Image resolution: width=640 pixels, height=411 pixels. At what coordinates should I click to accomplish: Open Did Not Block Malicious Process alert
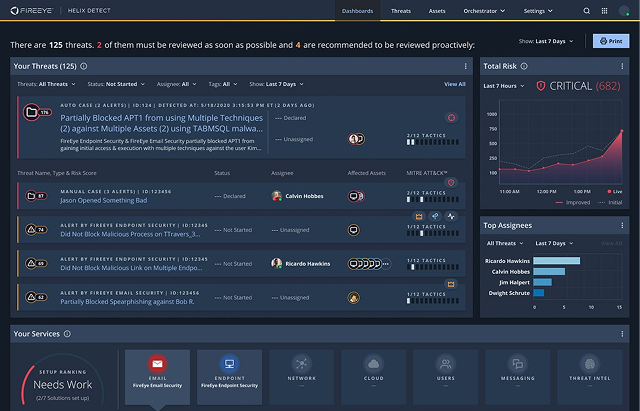coord(130,234)
